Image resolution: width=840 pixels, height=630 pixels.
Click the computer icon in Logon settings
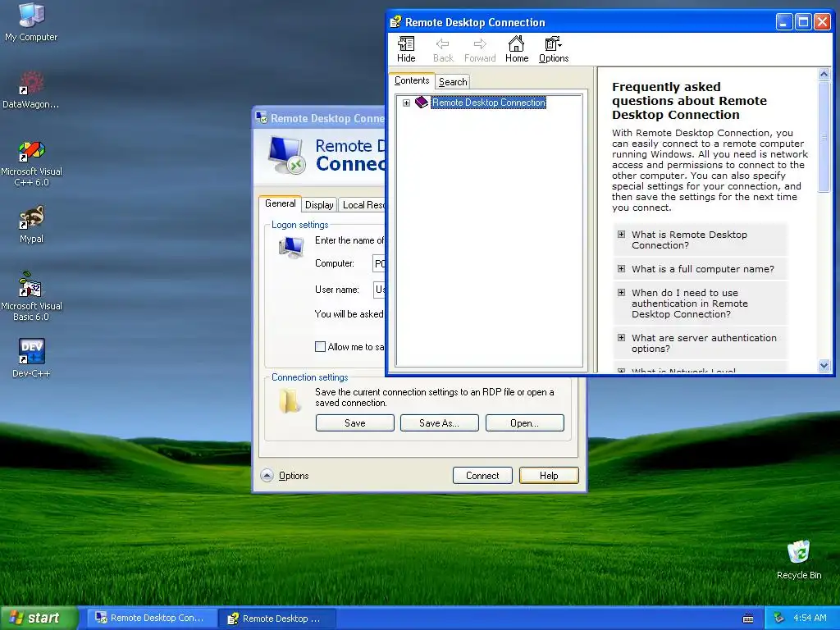coord(291,248)
